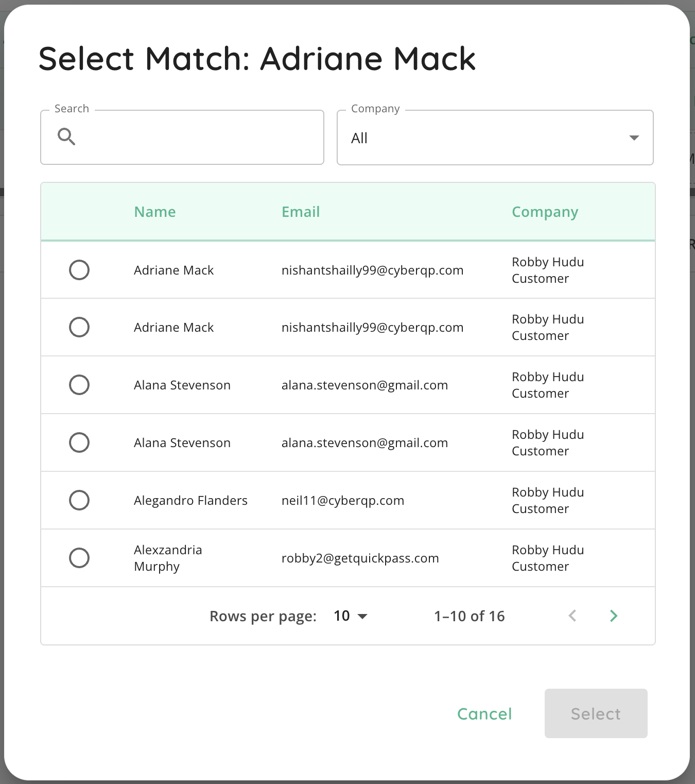Click the magnifier icon in Search field
Screen dimensions: 695x784
pyautogui.click(x=66, y=137)
